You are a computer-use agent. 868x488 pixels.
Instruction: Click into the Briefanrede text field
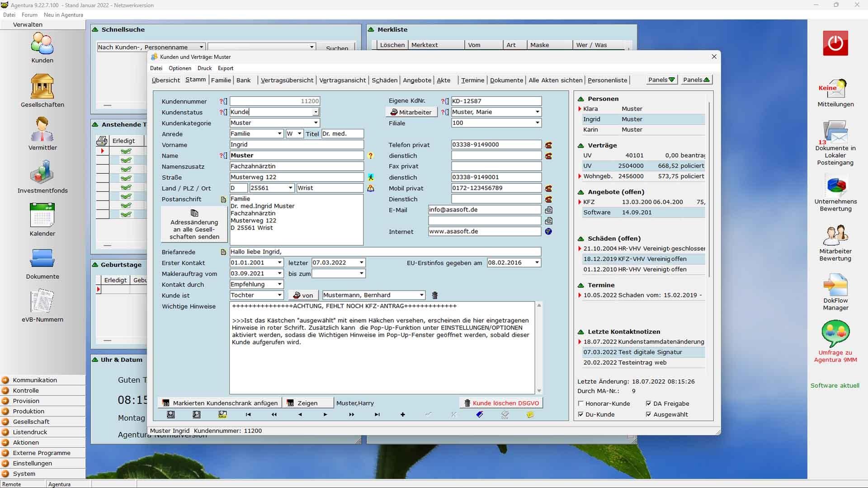pos(385,252)
